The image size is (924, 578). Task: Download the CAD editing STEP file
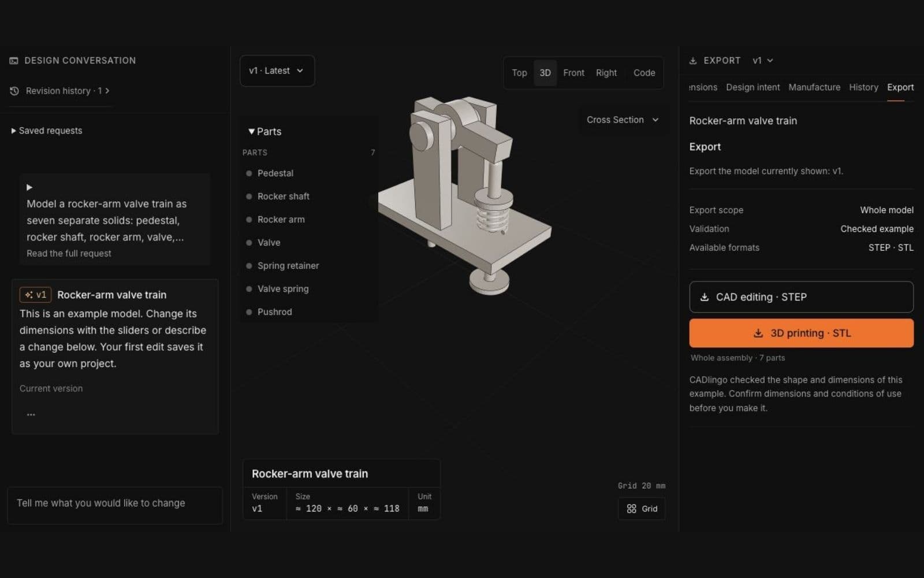(801, 297)
